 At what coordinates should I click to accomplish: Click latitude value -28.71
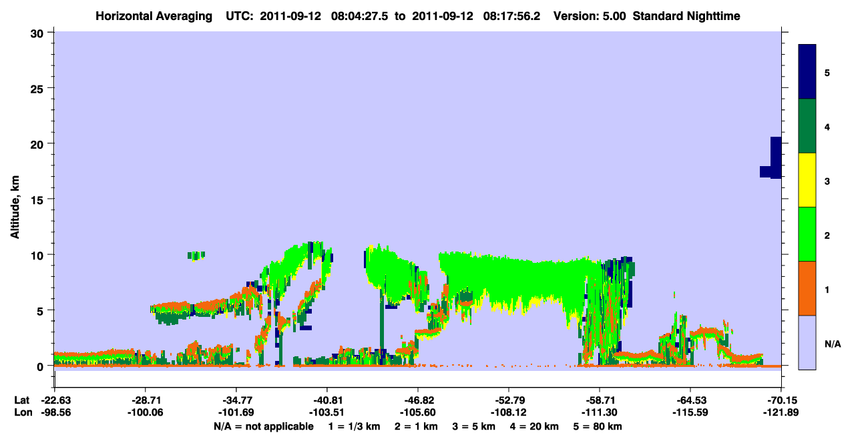[x=145, y=400]
